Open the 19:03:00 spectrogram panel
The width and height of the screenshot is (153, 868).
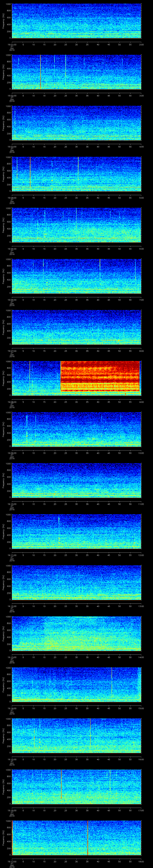click(x=76, y=123)
